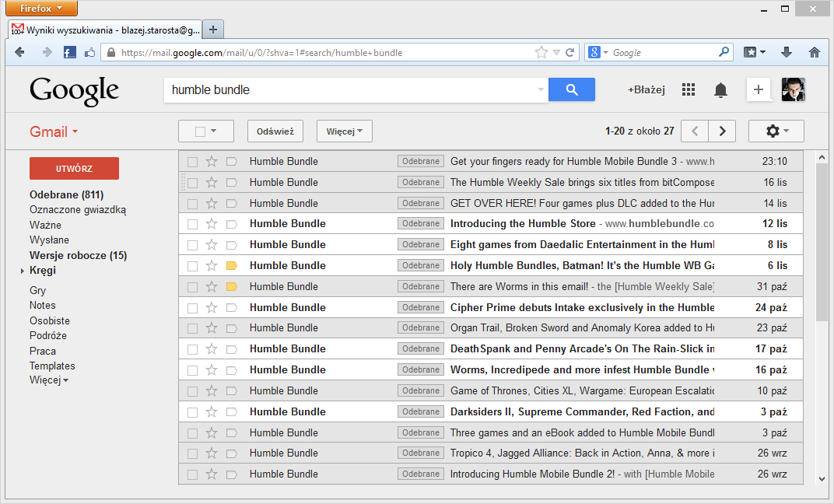Run the Gmail search with blue magnifier button
Viewport: 834px width, 504px height.
572,89
